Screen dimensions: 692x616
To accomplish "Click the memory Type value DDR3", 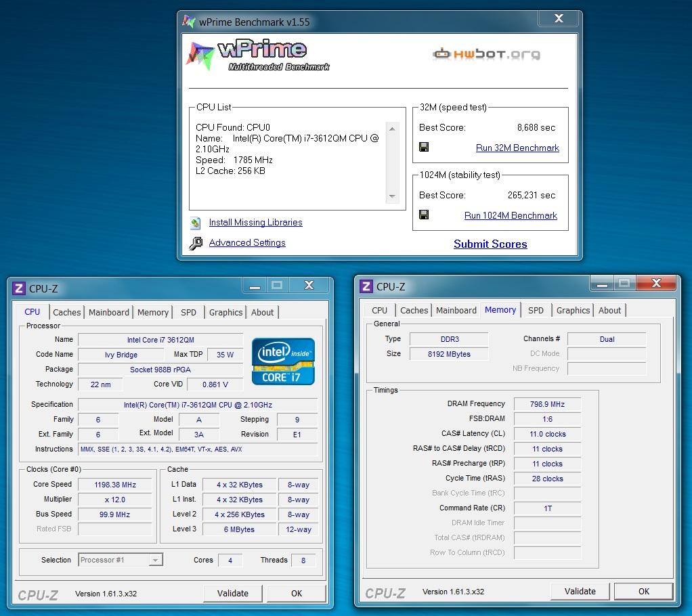I will point(449,339).
